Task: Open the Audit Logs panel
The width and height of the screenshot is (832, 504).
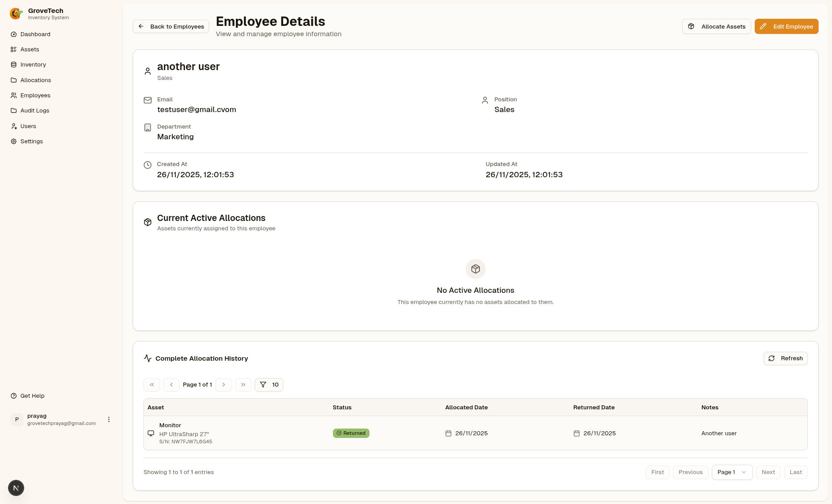Action: [x=34, y=110]
